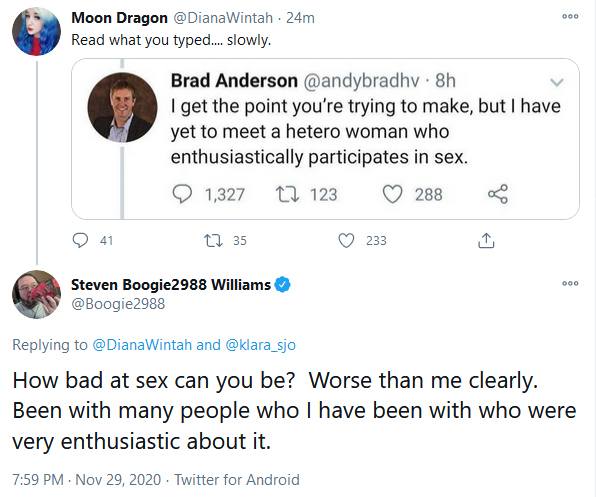Retweet Moon Dragon's tweet
Image resolution: width=596 pixels, height=497 pixels.
coord(213,241)
